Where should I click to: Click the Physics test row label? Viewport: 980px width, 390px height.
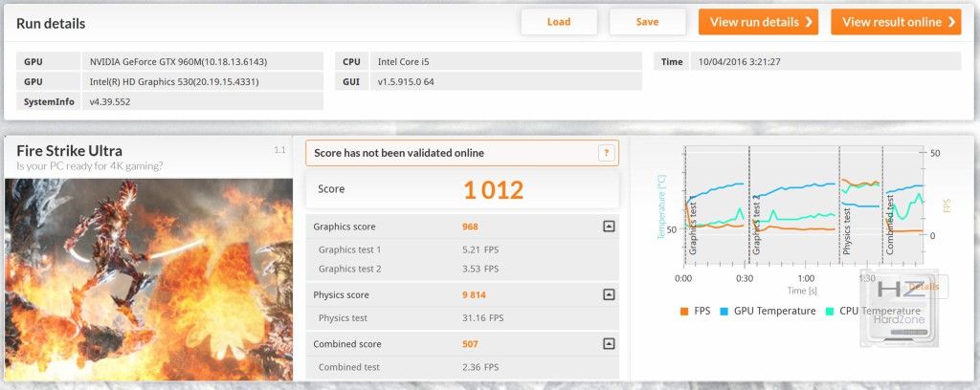pos(344,317)
